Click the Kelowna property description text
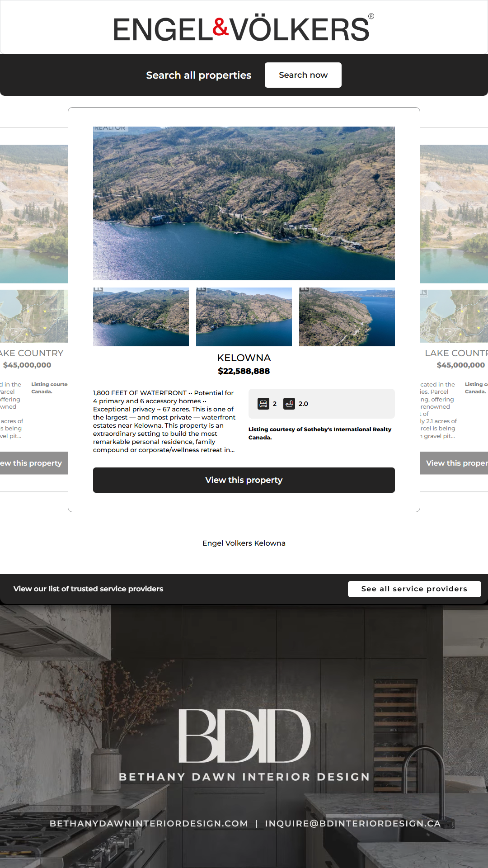The image size is (488, 868). pyautogui.click(x=164, y=421)
